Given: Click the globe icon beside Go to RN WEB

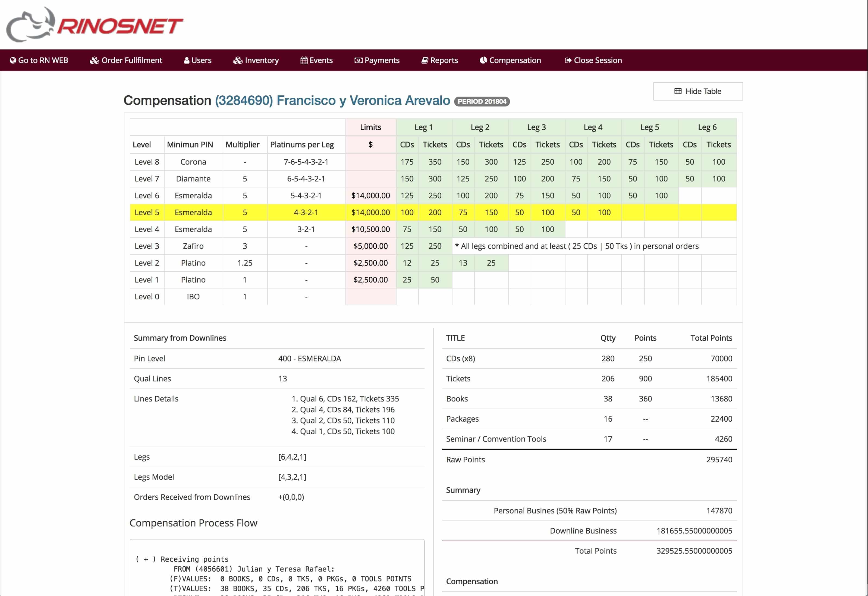Looking at the screenshot, I should [13, 60].
